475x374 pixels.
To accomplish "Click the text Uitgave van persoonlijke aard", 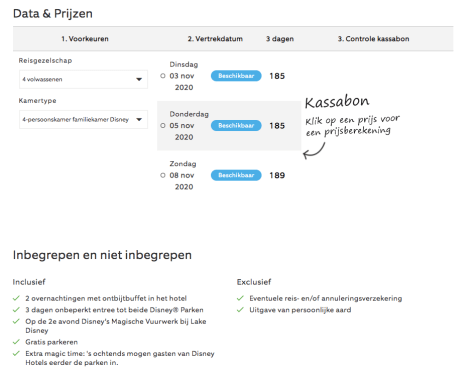I will 300,310.
